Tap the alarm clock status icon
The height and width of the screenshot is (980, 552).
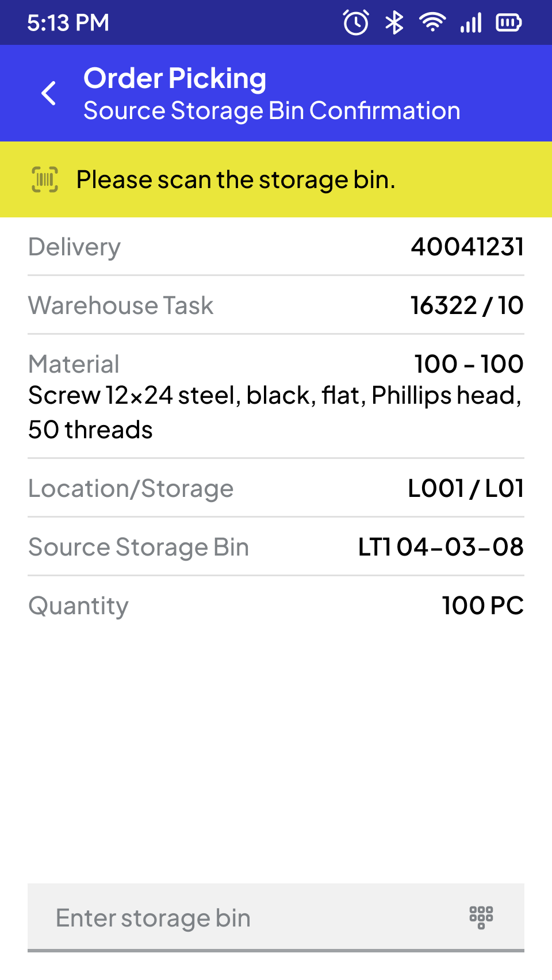356,23
